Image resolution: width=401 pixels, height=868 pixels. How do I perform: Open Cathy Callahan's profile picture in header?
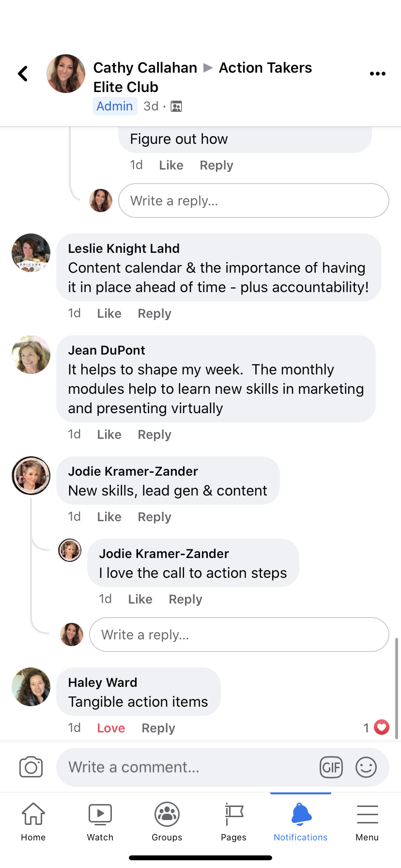point(66,74)
